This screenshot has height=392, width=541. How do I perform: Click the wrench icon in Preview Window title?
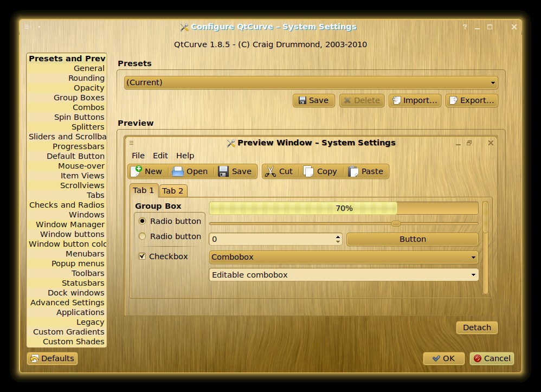(x=231, y=143)
